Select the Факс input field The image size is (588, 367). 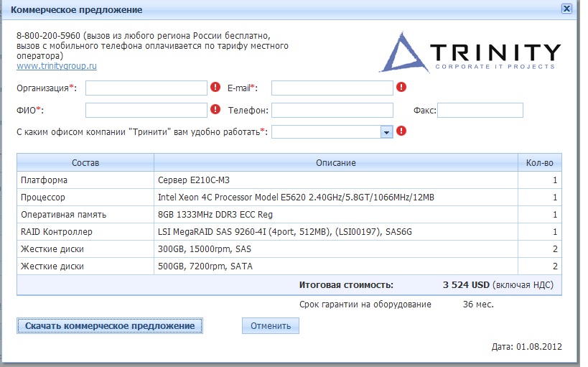pyautogui.click(x=480, y=110)
